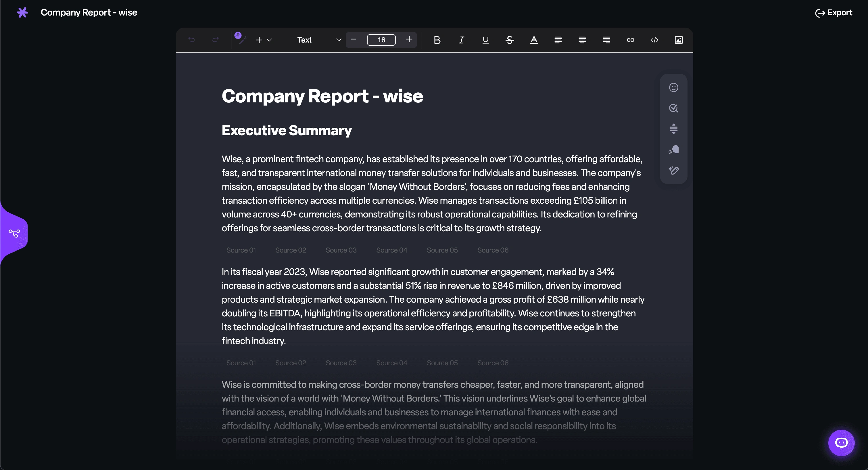Click the spell check icon with checkmark
Screen dimensions: 868x470
(674, 108)
